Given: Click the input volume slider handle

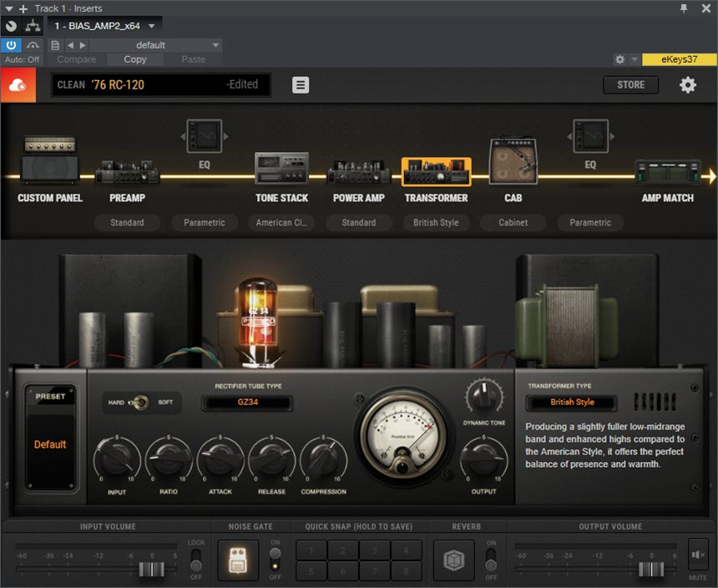Looking at the screenshot, I should pos(152,570).
